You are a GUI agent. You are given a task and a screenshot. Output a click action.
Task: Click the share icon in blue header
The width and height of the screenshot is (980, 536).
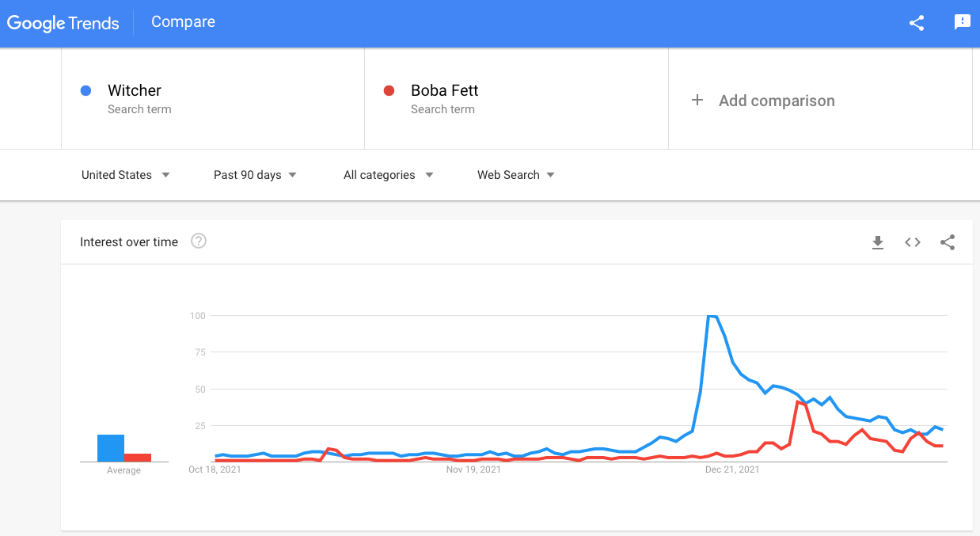coord(917,23)
